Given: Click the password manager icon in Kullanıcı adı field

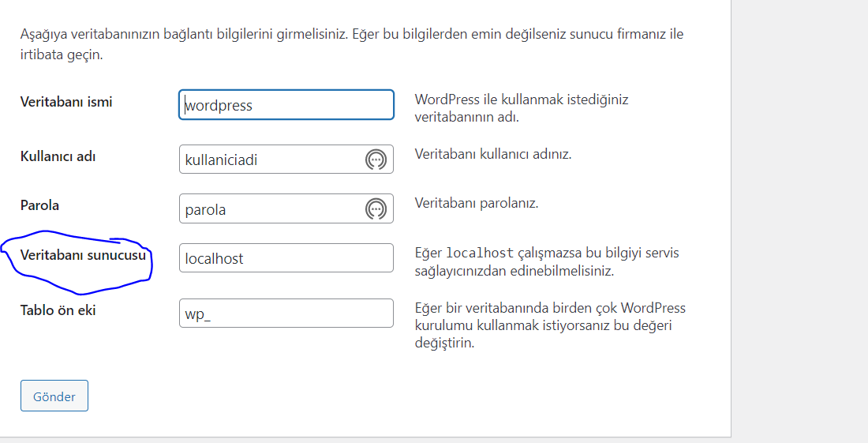Looking at the screenshot, I should click(376, 160).
